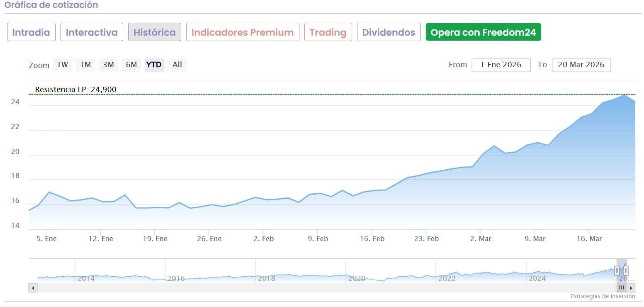Open the Indicadores Premium tab
644x307 pixels.
coord(243,32)
